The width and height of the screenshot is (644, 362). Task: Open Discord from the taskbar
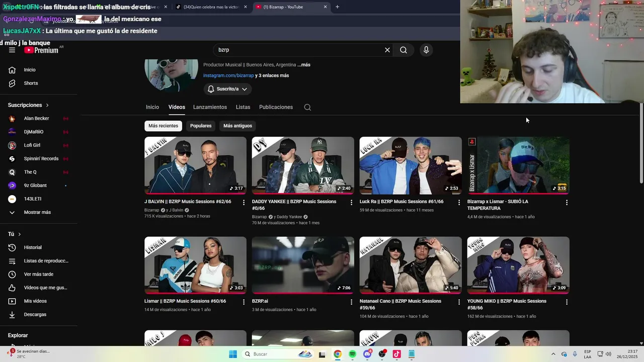[x=367, y=354]
